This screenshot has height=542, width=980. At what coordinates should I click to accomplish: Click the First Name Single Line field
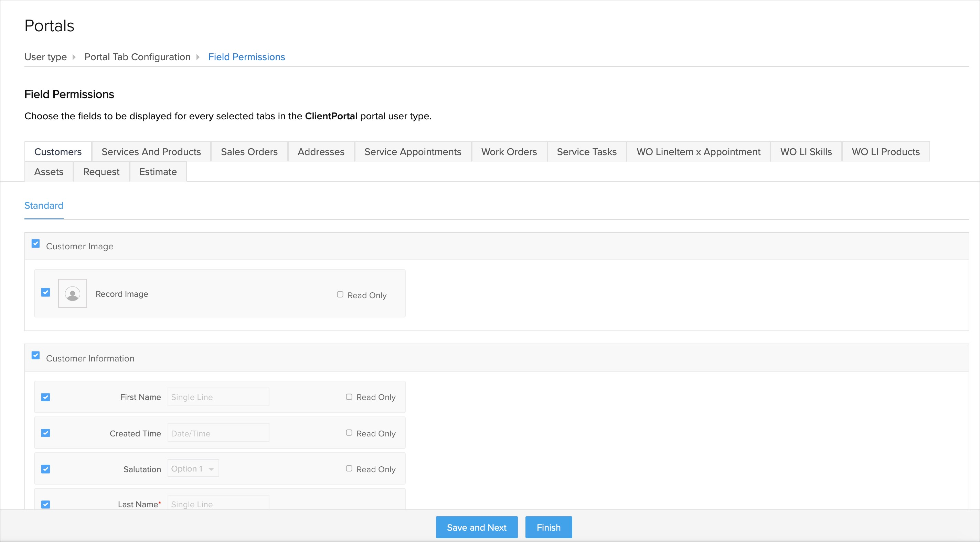(x=219, y=397)
